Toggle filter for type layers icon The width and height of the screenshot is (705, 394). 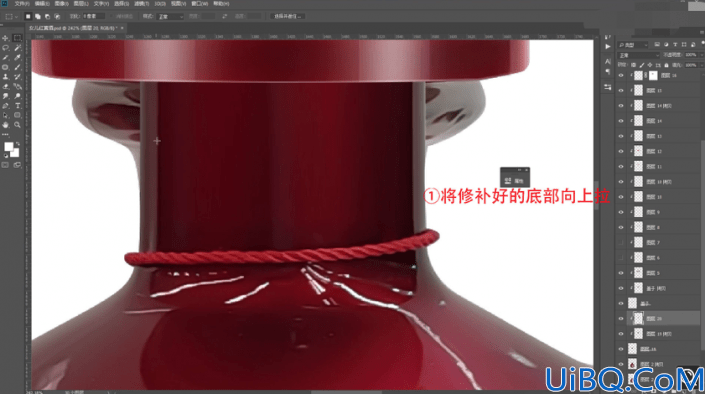point(675,45)
